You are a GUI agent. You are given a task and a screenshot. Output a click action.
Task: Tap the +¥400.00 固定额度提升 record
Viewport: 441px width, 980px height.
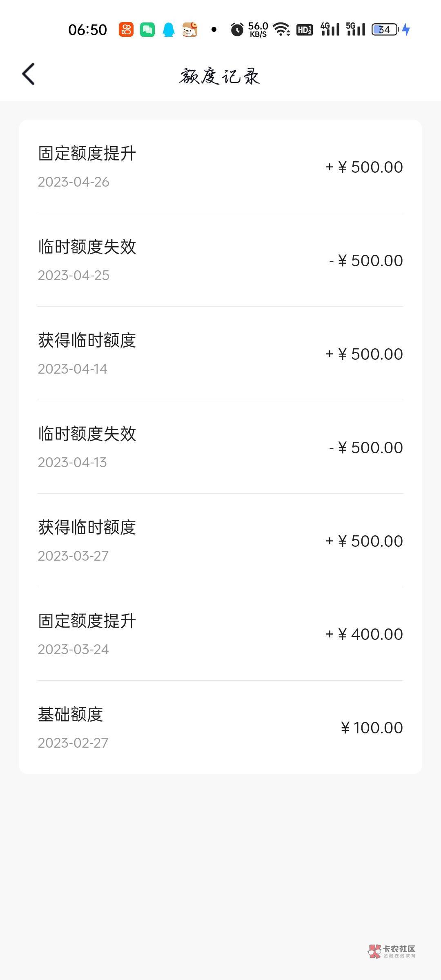220,634
